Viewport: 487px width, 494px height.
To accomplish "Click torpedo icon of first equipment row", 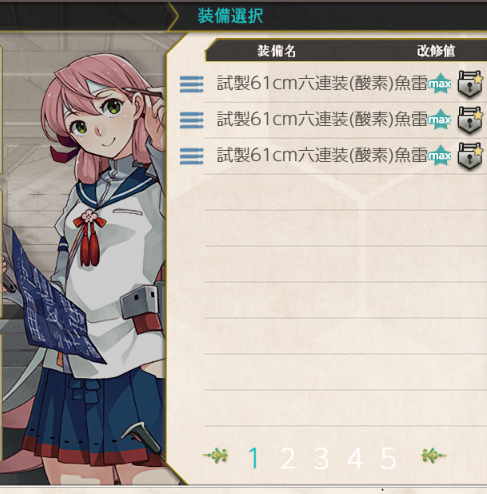I will click(192, 84).
